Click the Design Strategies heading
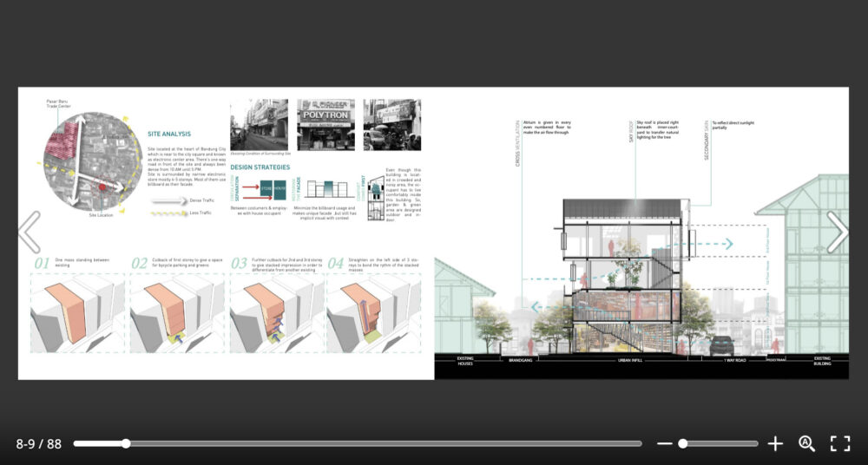Image resolution: width=868 pixels, height=465 pixels. (x=260, y=167)
